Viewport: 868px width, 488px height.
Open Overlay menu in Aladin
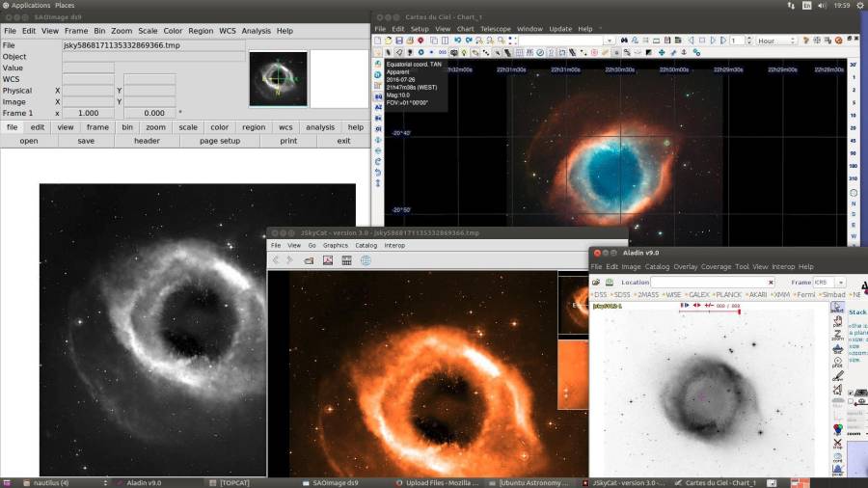[x=686, y=267]
